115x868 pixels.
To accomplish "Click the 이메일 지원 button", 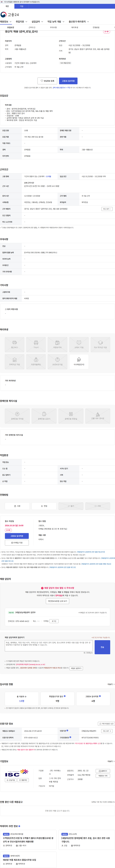I will coord(17,542).
